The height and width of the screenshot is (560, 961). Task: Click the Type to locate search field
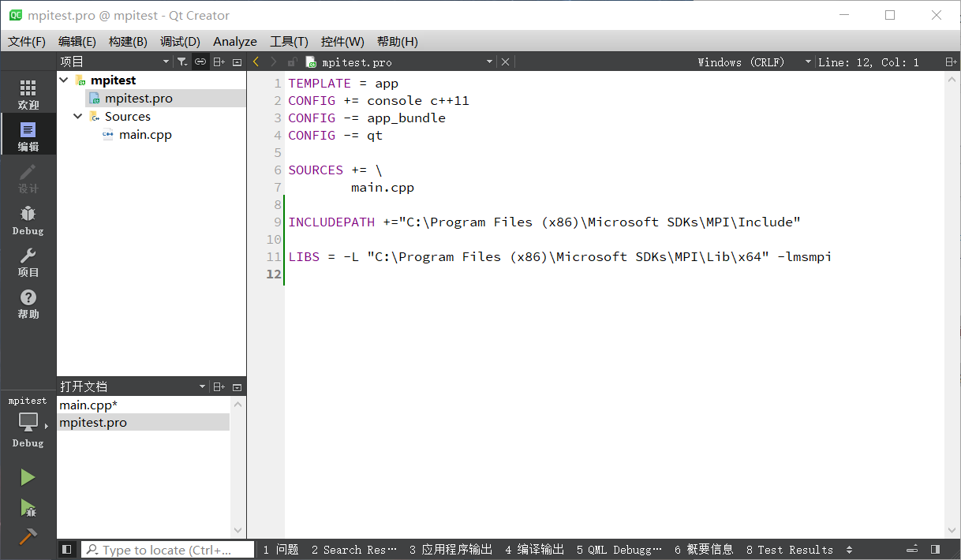166,550
